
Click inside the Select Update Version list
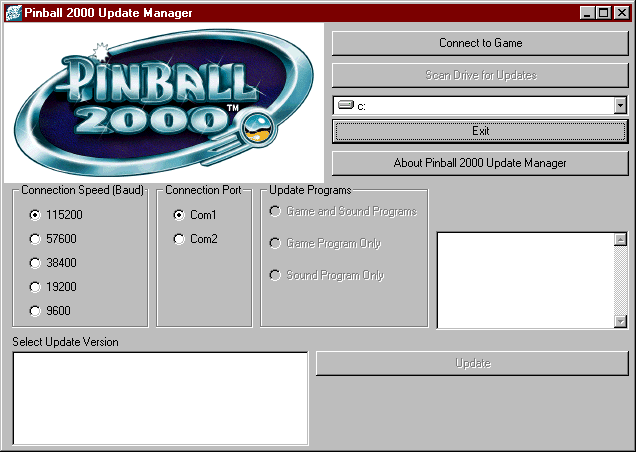[x=160, y=398]
